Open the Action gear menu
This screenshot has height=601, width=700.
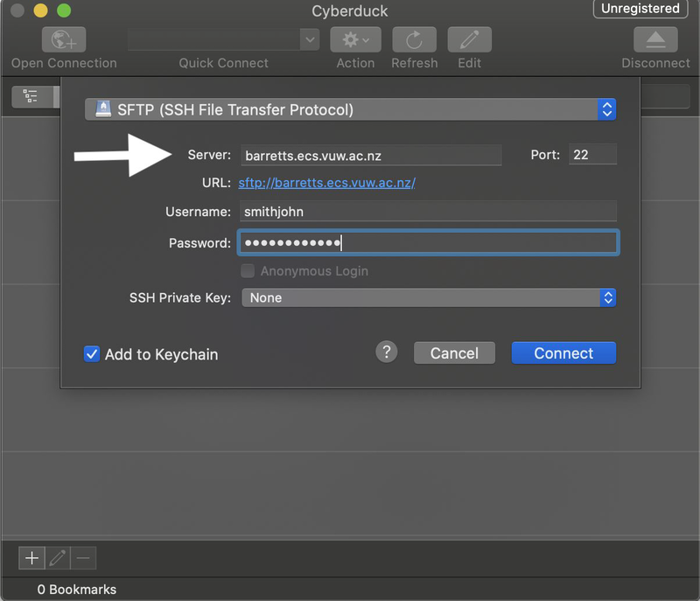tap(355, 39)
